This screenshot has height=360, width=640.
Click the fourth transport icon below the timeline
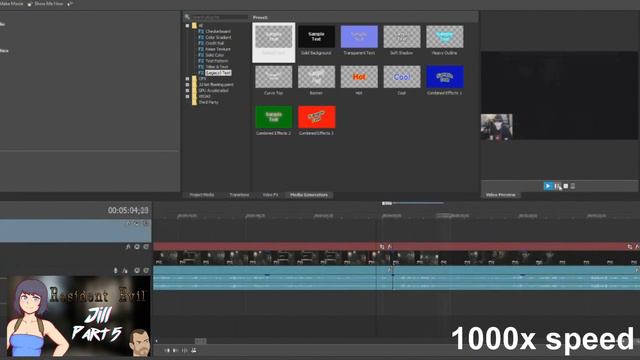[x=193, y=350]
